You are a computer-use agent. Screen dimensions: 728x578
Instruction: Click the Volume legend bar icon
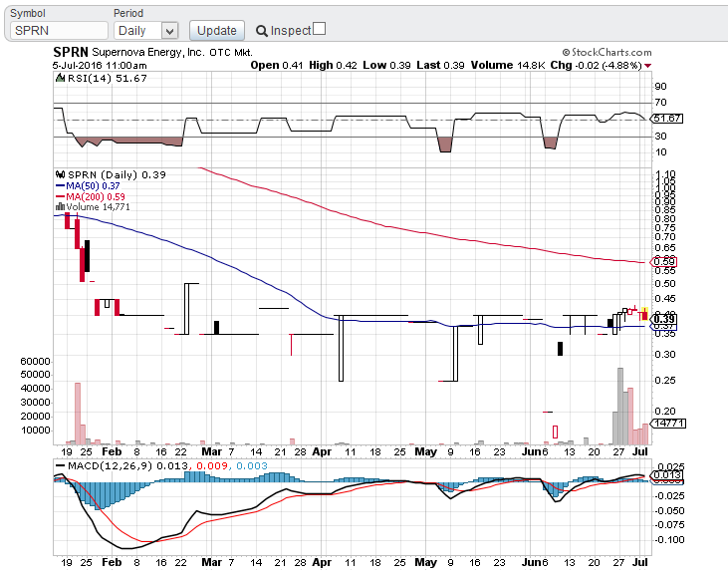coord(60,206)
